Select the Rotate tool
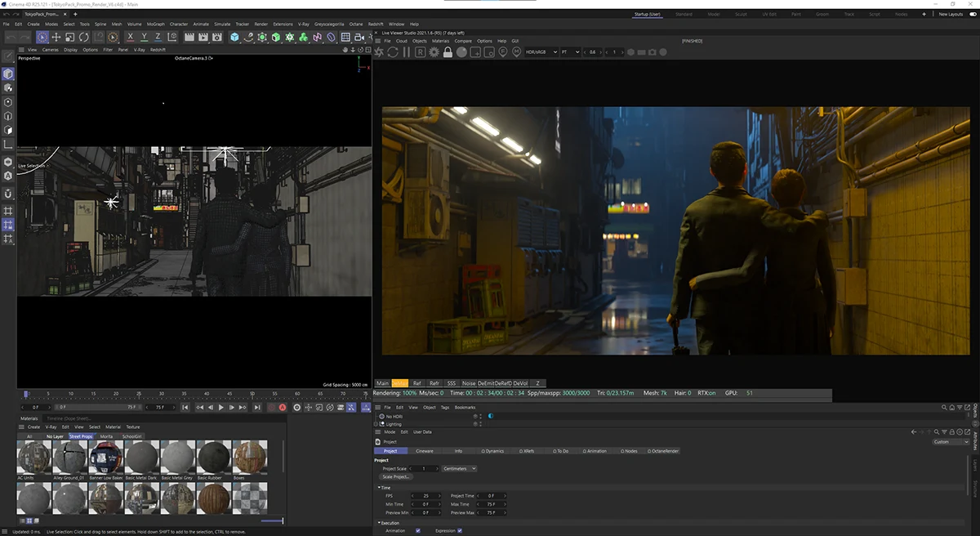Screen dimensions: 980x536 (83, 37)
